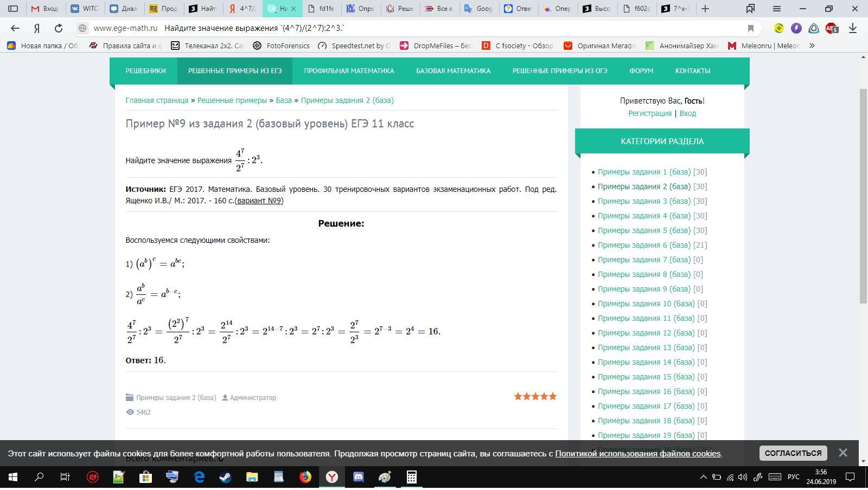The height and width of the screenshot is (490, 868).
Task: Open Discord from the taskbar
Action: [x=358, y=477]
